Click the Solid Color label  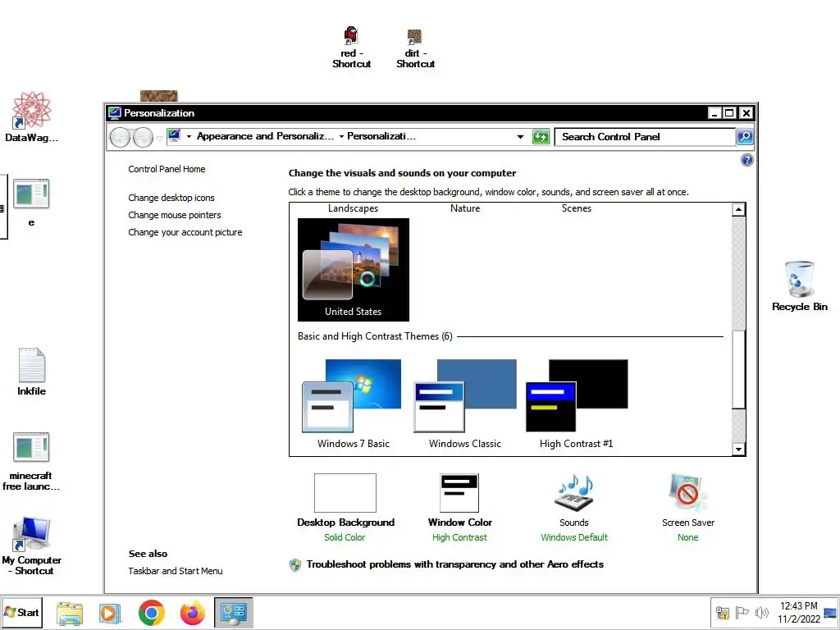click(345, 537)
